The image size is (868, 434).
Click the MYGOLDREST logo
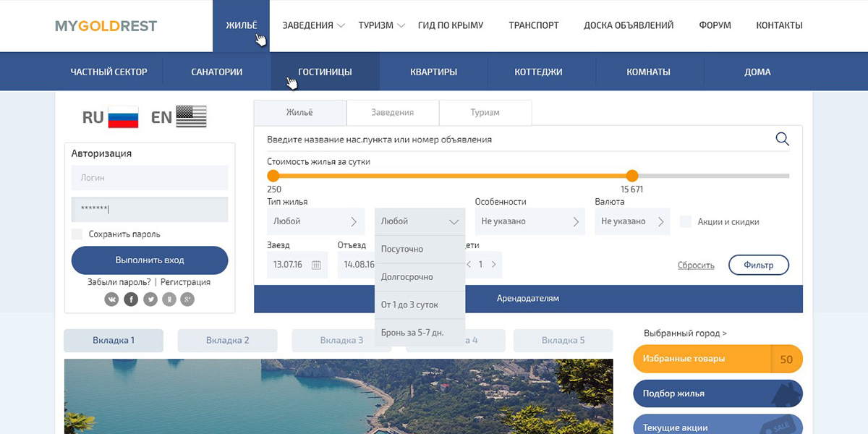[x=106, y=26]
